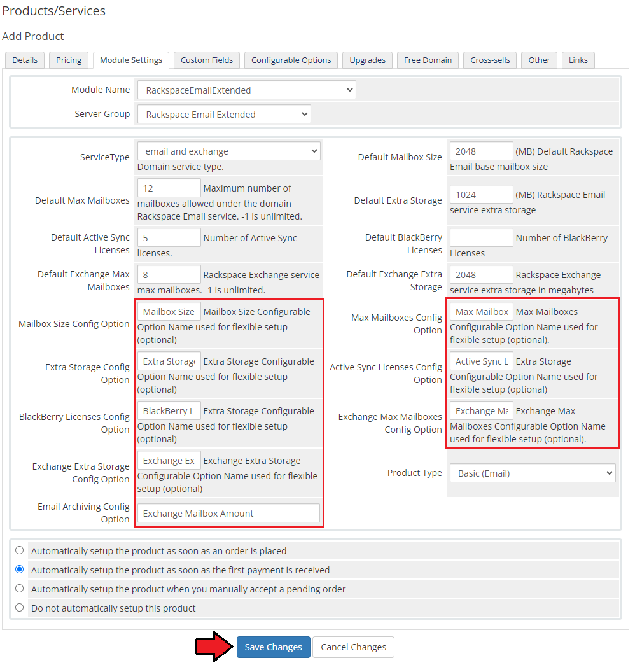The image size is (635, 672).
Task: Open the Custom Fields tab
Action: 207,60
